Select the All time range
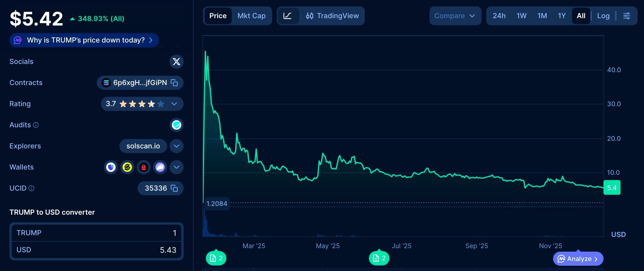The width and height of the screenshot is (644, 271). [581, 16]
